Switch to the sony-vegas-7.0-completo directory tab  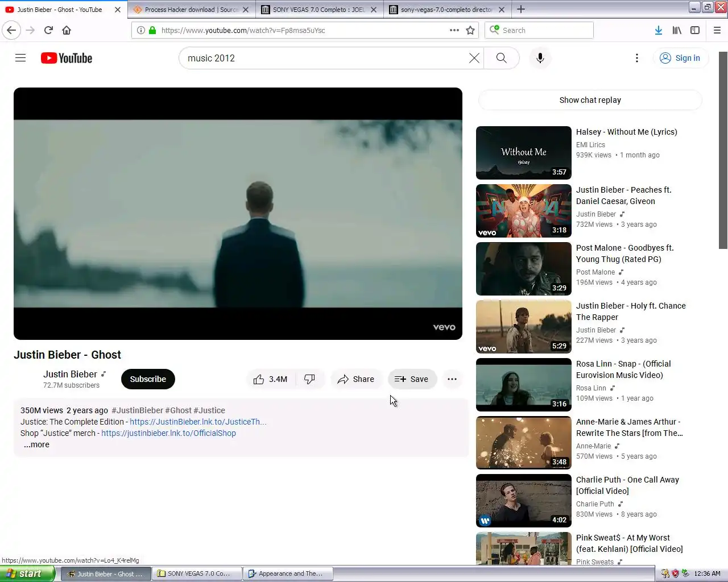tap(446, 10)
